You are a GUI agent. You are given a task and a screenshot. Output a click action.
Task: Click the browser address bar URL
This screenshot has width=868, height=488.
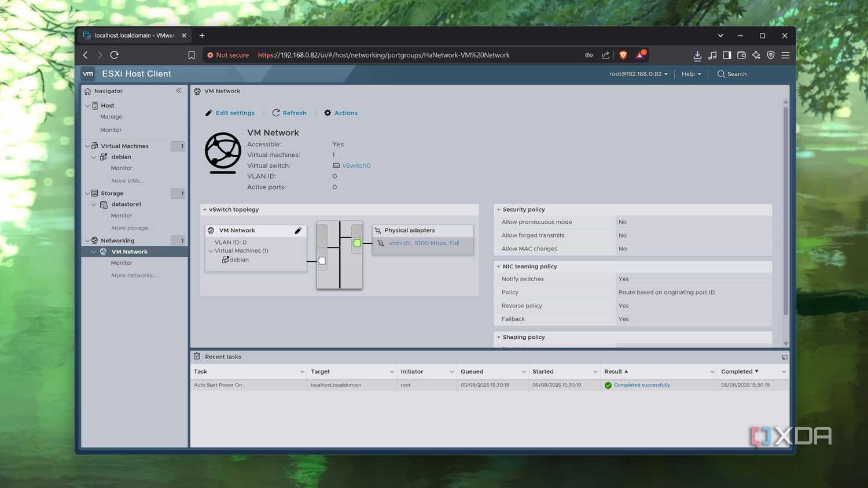[384, 56]
